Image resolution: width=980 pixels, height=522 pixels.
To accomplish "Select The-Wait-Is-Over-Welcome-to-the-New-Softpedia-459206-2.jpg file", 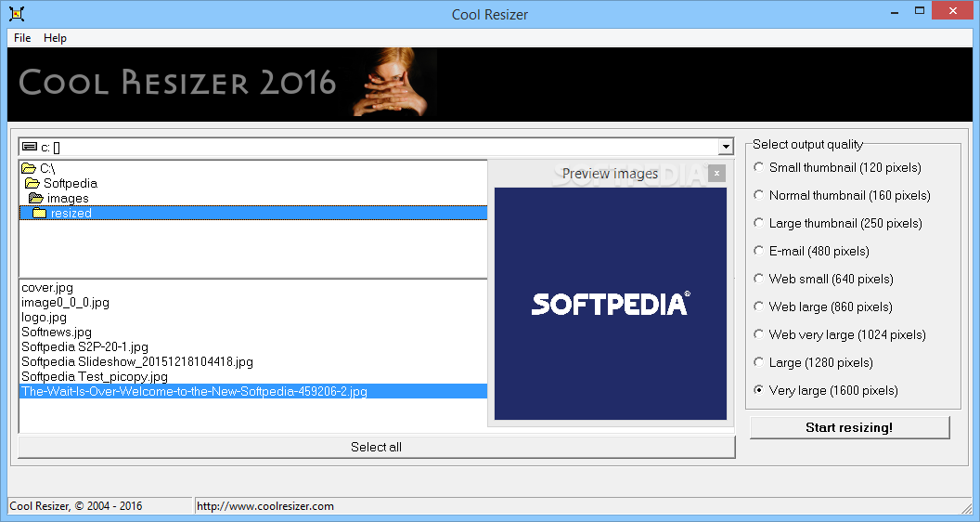I will tap(253, 391).
